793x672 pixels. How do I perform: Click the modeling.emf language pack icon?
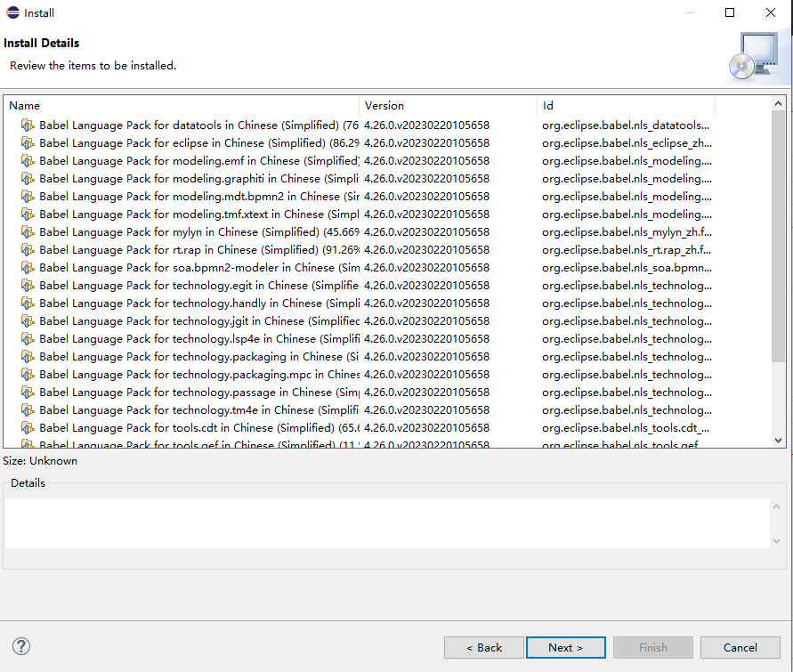[28, 161]
